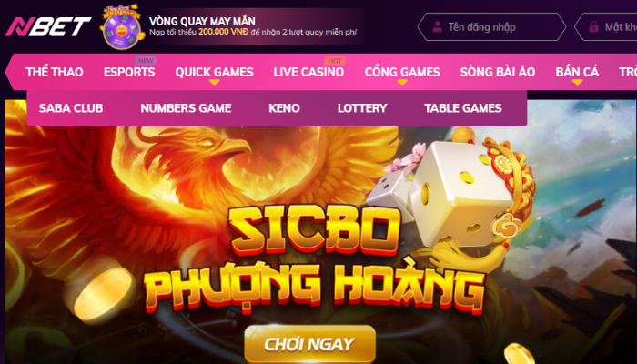Open the Thể Thao menu

pos(55,72)
